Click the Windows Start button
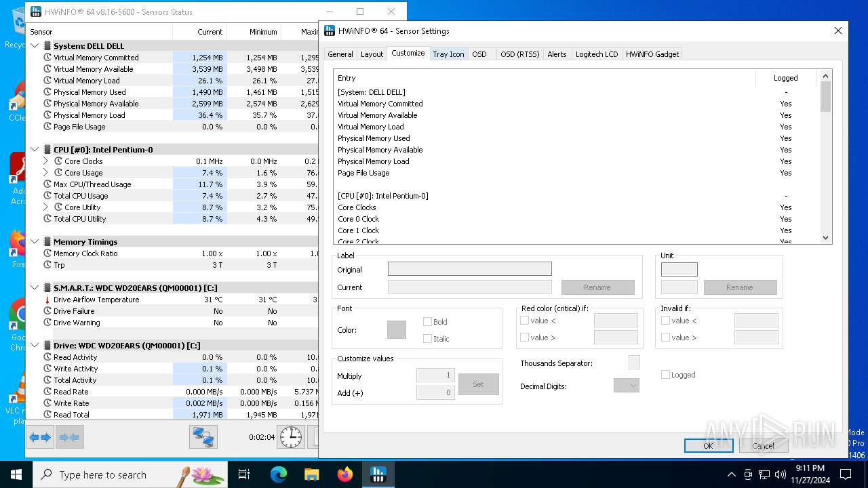This screenshot has height=488, width=868. click(16, 474)
